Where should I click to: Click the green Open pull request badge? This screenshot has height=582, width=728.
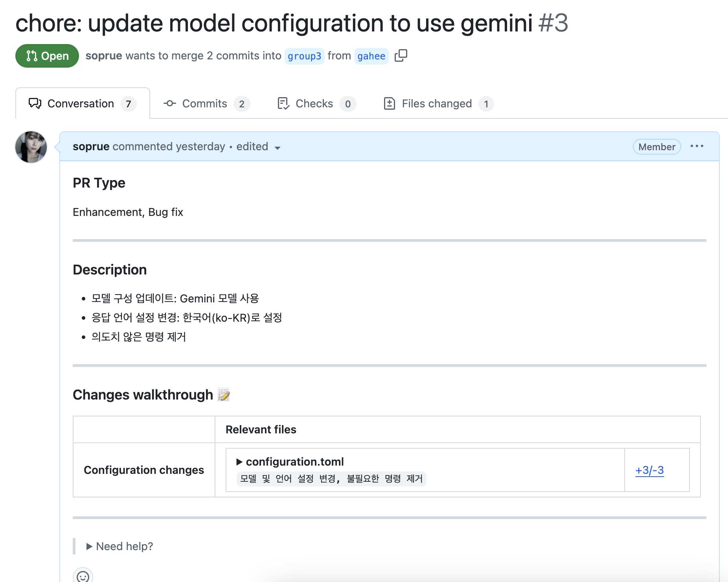[x=47, y=56]
